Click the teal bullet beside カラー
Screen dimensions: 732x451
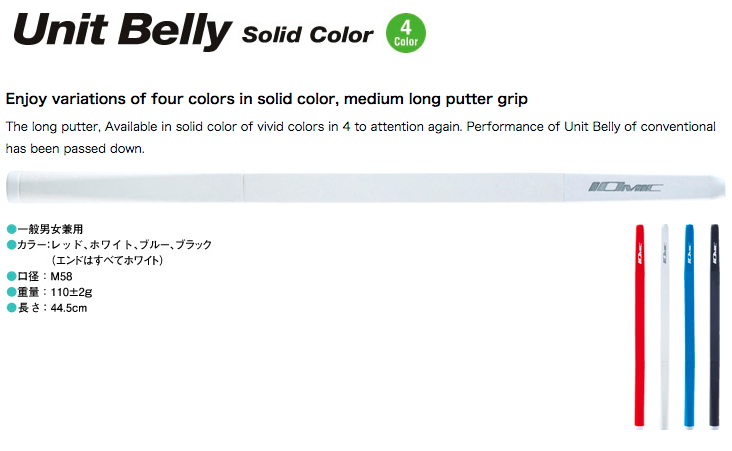pos(12,245)
